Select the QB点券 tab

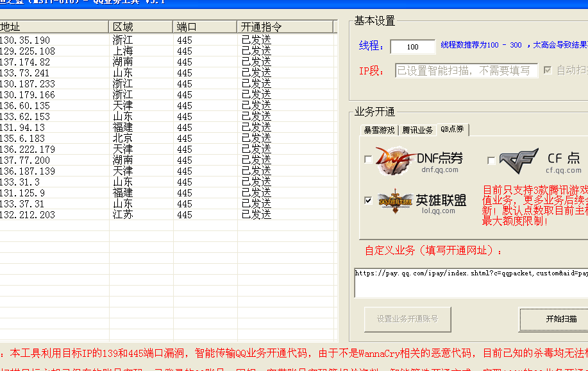[452, 129]
